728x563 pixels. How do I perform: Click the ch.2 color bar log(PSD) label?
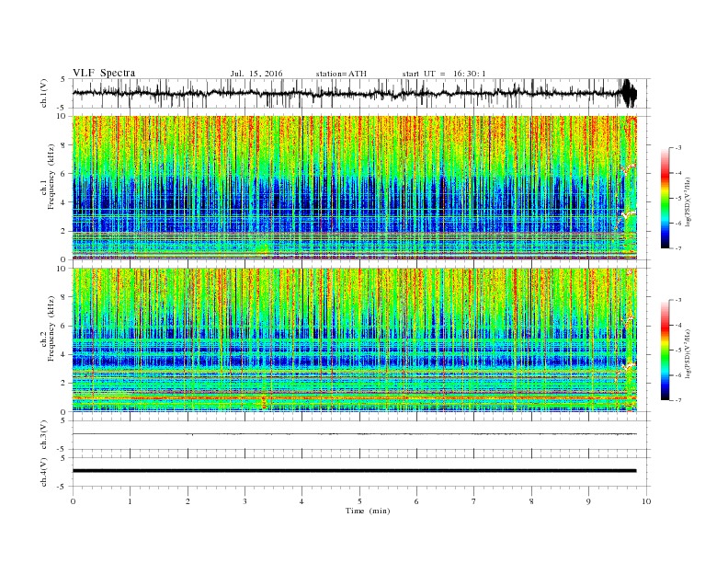[x=688, y=354]
